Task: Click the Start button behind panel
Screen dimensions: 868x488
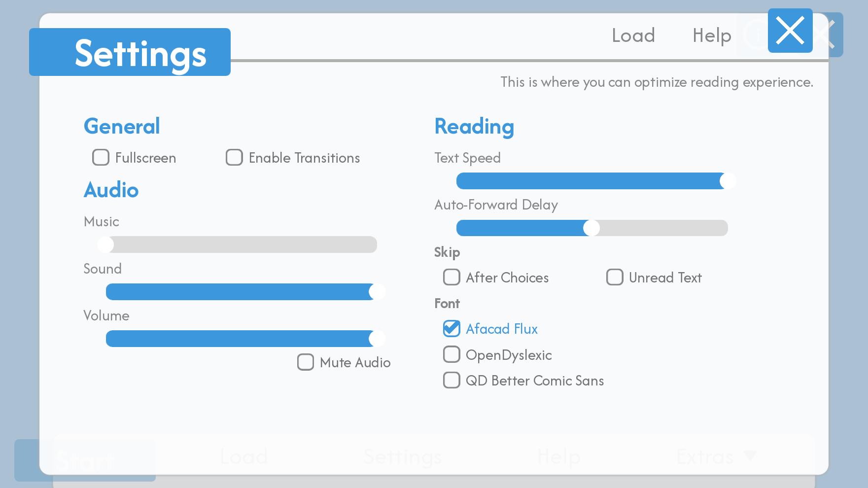Action: 85,460
